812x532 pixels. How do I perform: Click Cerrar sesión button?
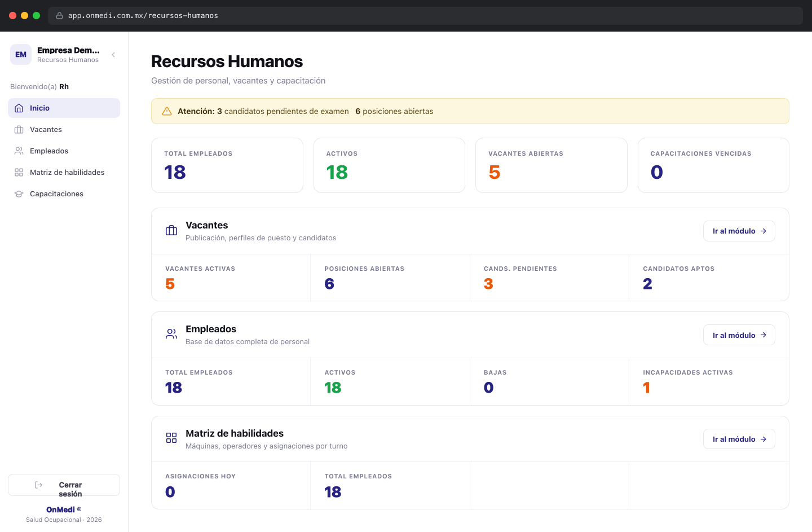coord(64,485)
